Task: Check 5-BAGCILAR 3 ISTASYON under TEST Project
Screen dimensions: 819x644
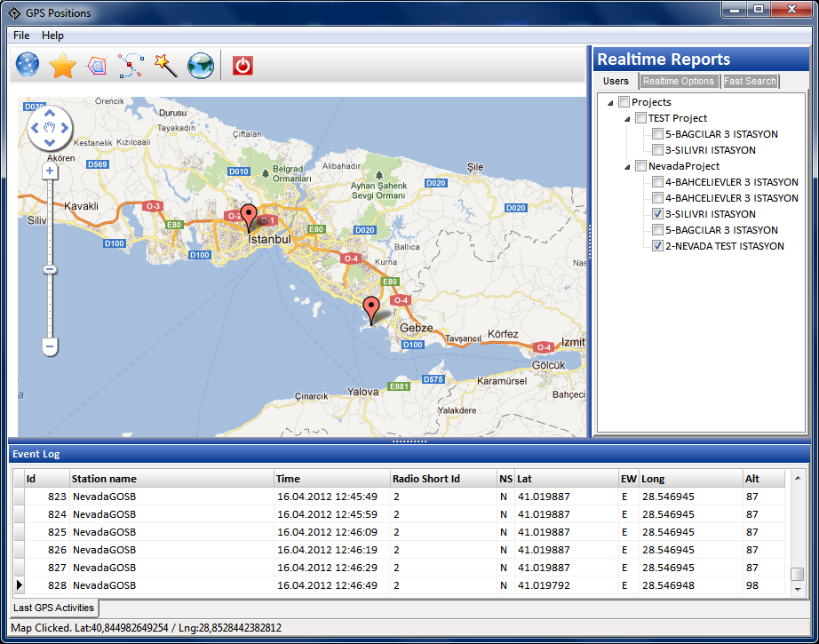Action: pos(657,134)
